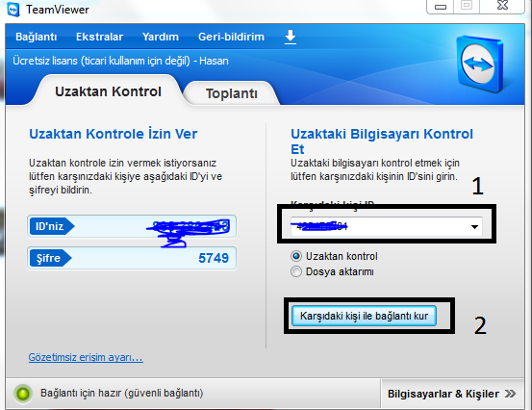Click the double chevron next to Bilgisayarlar & Kişiler
This screenshot has width=532, height=410.
tap(510, 394)
